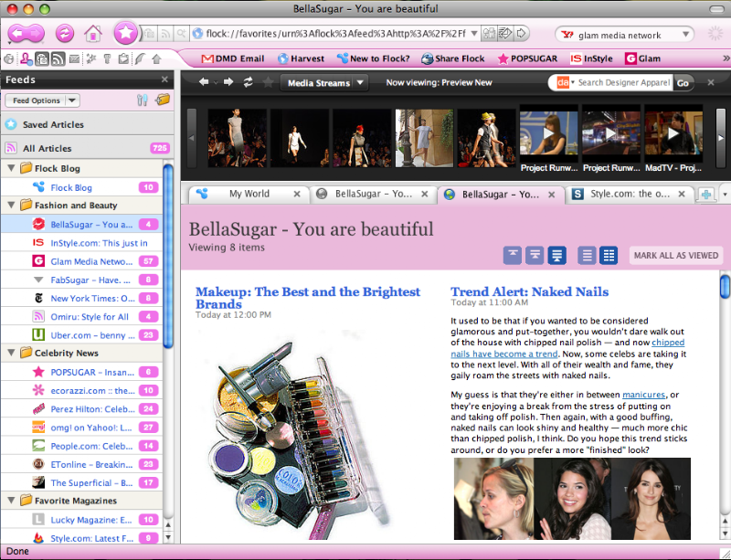Click the Search Designer Apparel field
The image size is (731, 560).
(x=624, y=82)
